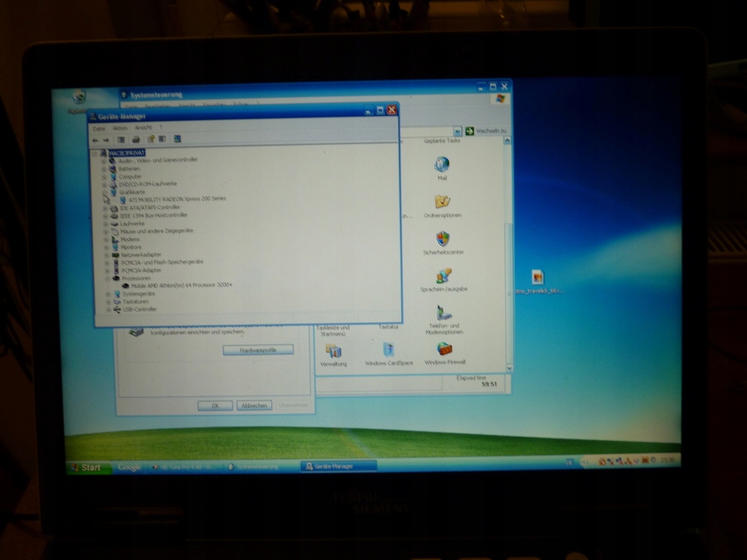Select the Tastaturen row

[136, 302]
